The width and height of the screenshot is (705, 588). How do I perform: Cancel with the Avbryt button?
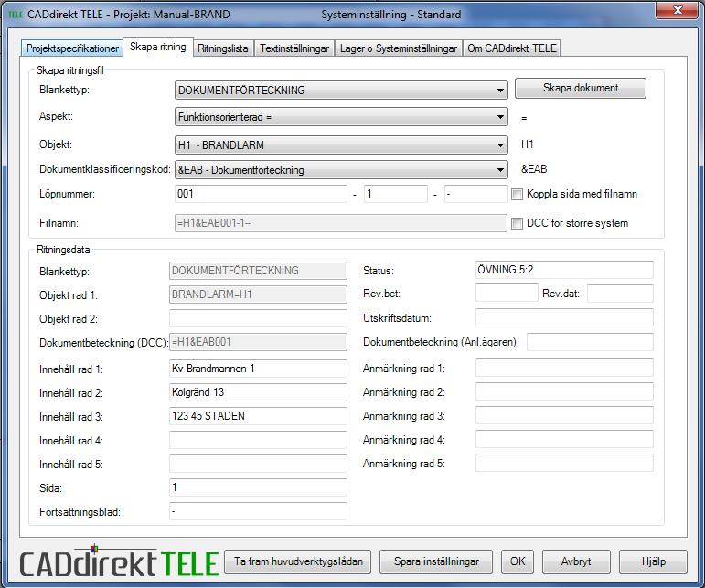click(x=576, y=561)
